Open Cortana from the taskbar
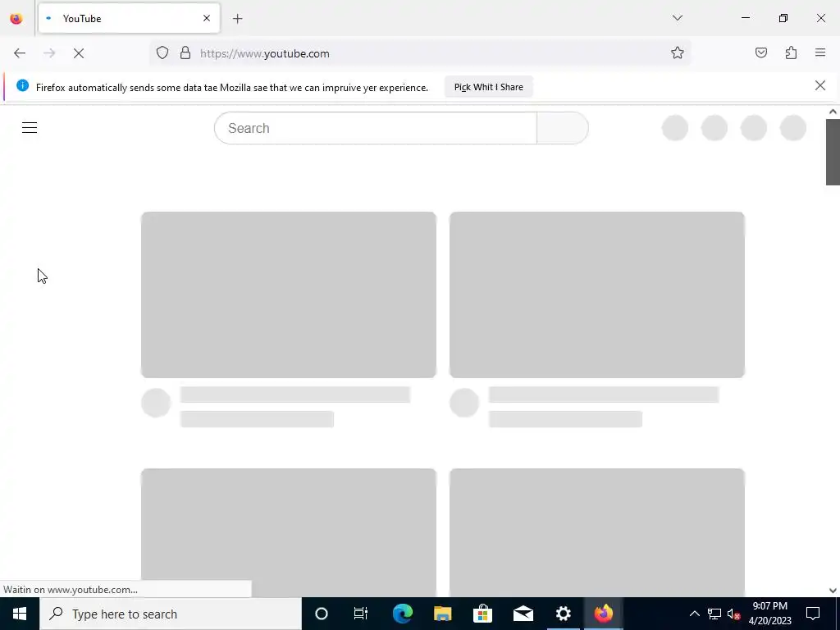This screenshot has height=630, width=840. point(322,614)
